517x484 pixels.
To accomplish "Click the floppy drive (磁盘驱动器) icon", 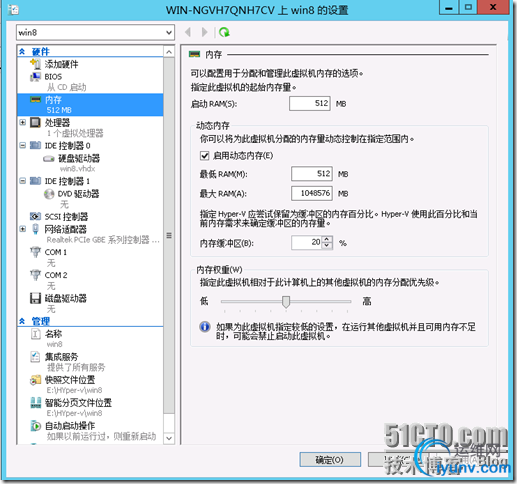I will point(35,298).
